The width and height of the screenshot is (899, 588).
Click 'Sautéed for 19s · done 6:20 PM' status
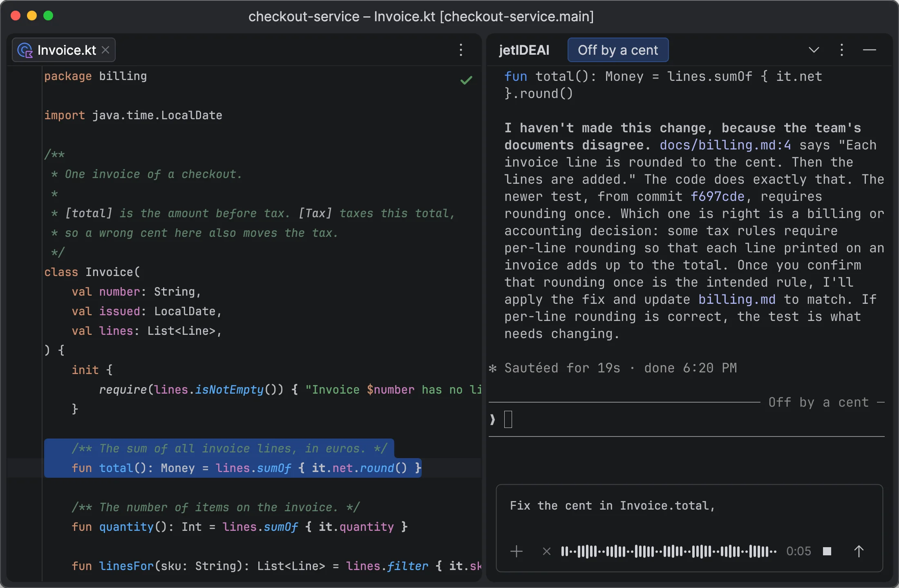[621, 368]
